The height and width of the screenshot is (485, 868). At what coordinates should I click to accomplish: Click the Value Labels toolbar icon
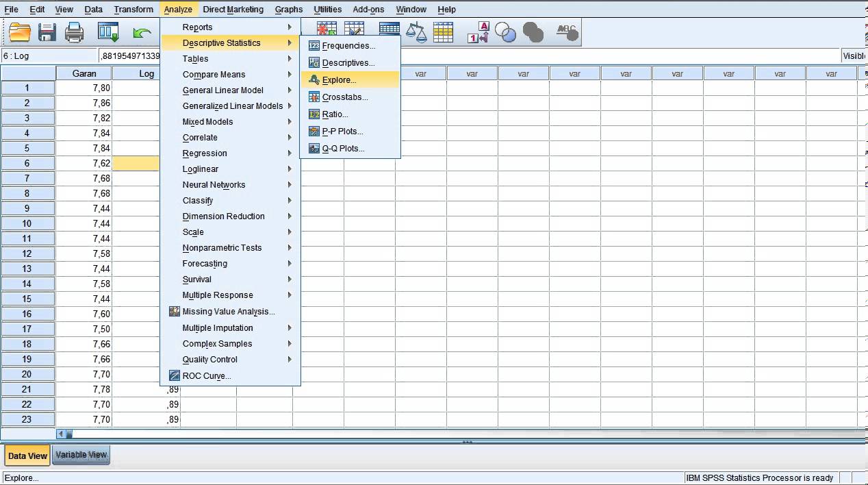(478, 32)
